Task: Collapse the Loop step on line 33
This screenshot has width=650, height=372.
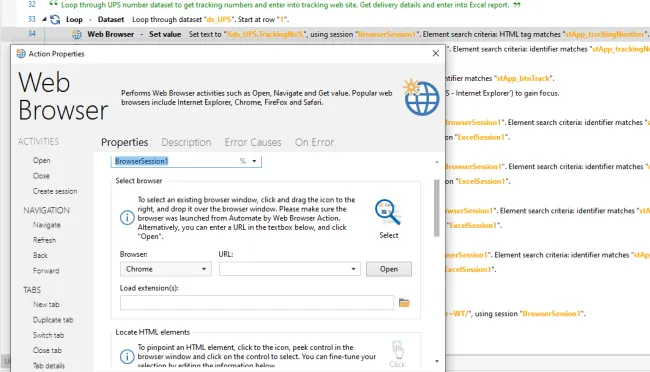Action: (x=44, y=19)
